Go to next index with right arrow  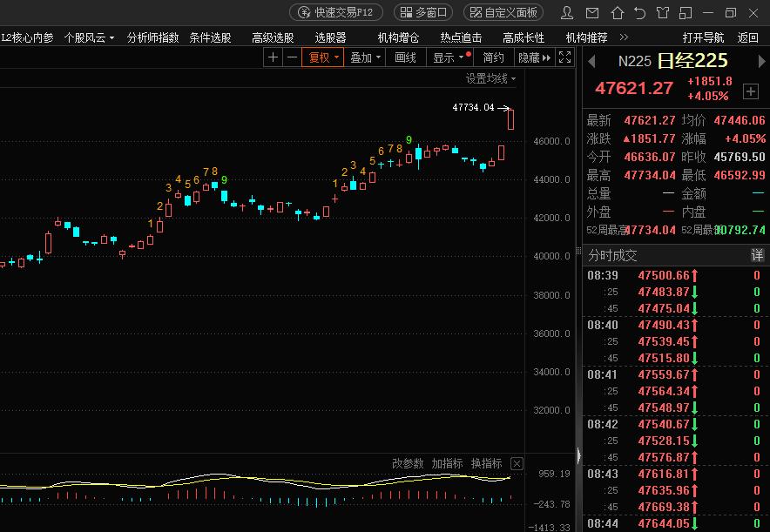[761, 61]
